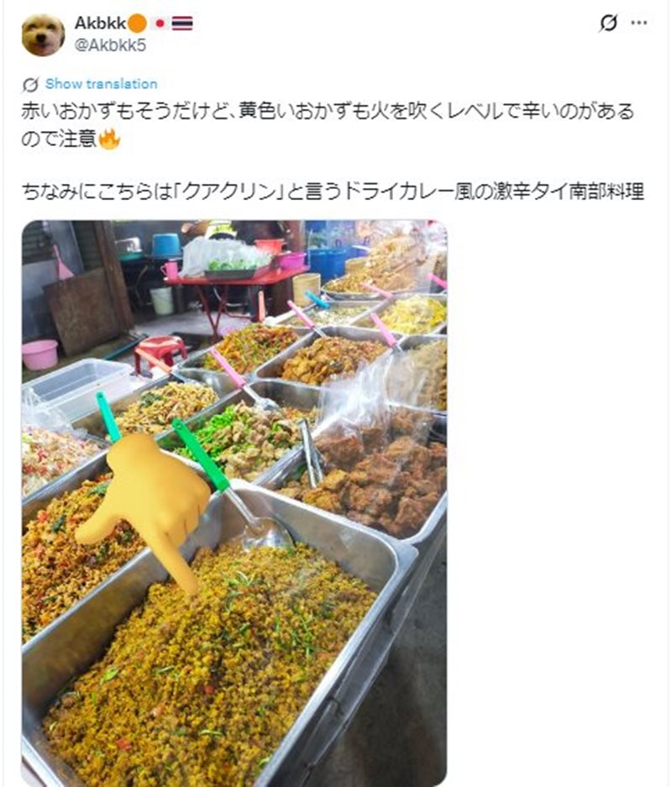Open the attached food stall photo
Viewport: 672px width, 787px height.
tap(234, 503)
